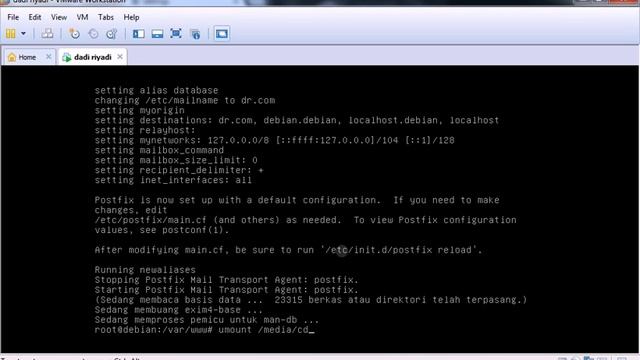Revert to the previous snapshot icon
The height and width of the screenshot is (360, 640).
point(93,33)
